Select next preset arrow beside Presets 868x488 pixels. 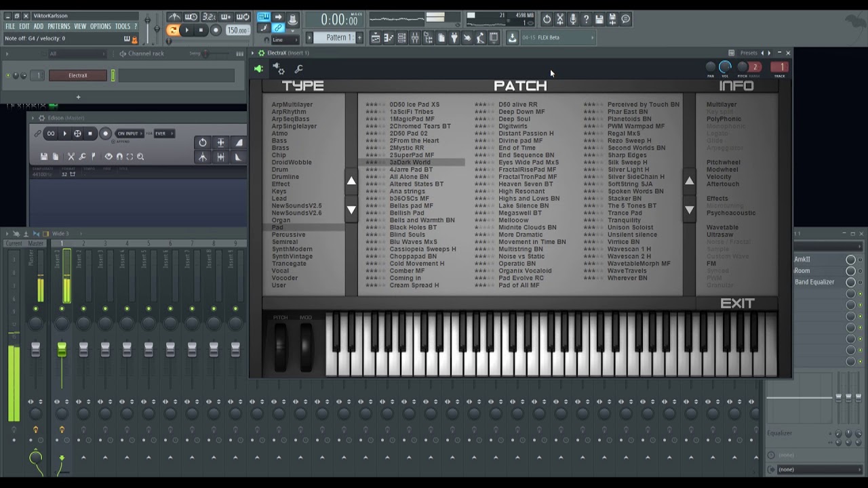click(768, 53)
